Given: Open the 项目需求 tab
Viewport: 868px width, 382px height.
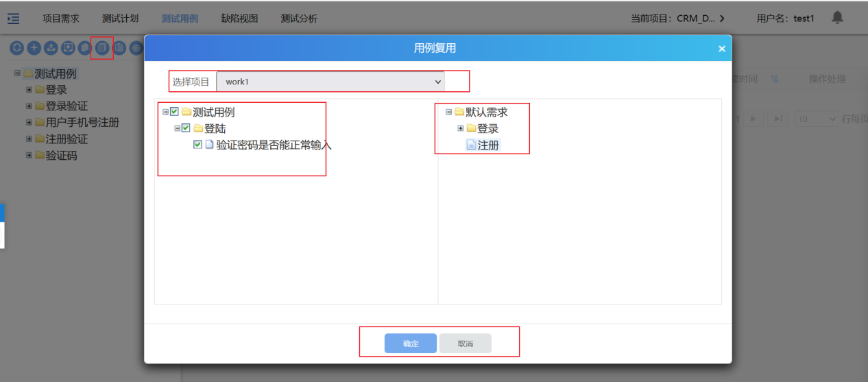Looking at the screenshot, I should (61, 19).
